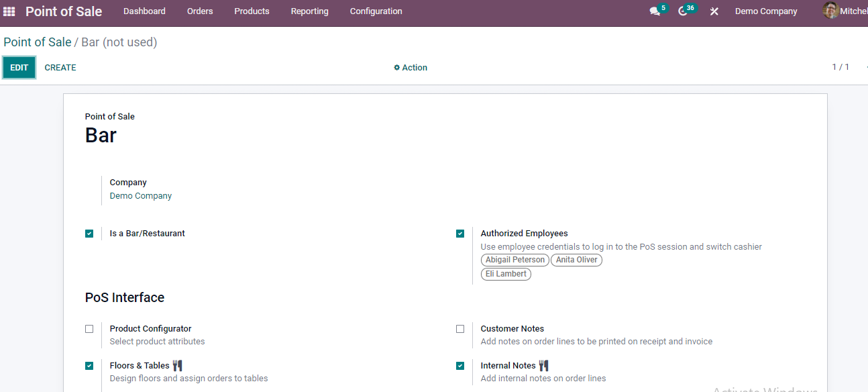
Task: Toggle the Internal Notes checkbox
Action: [x=460, y=366]
